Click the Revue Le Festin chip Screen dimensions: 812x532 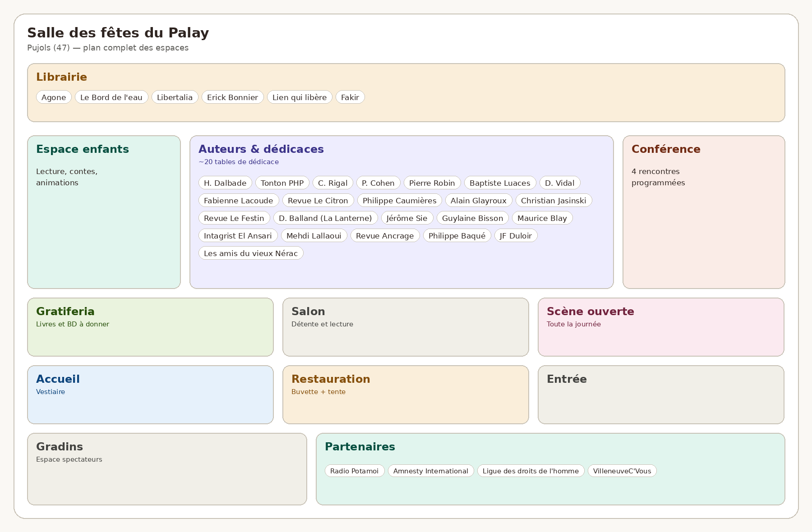point(234,218)
